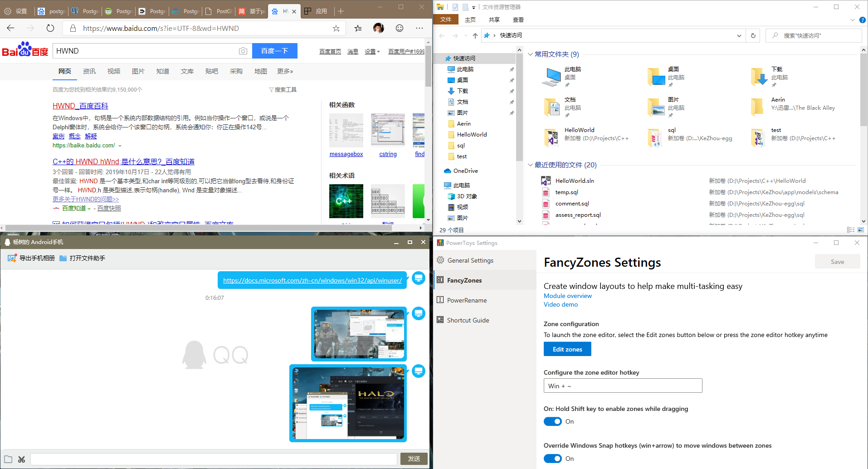Disable Override Windows Snap hotkeys

tap(552, 458)
